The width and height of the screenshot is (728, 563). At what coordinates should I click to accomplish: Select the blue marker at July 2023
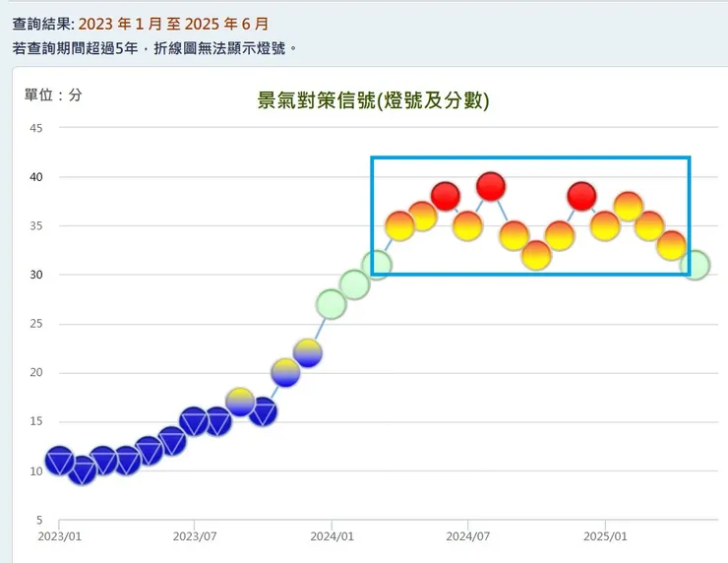tap(194, 422)
